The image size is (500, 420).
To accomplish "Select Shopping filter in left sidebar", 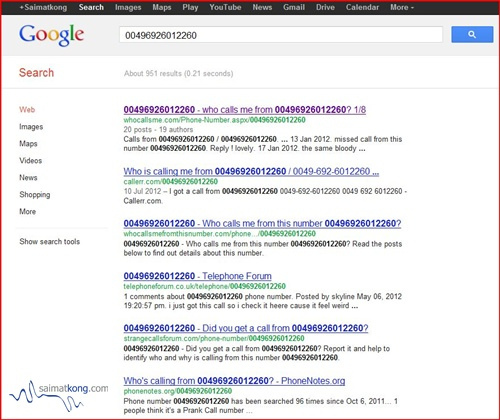I will click(x=35, y=195).
